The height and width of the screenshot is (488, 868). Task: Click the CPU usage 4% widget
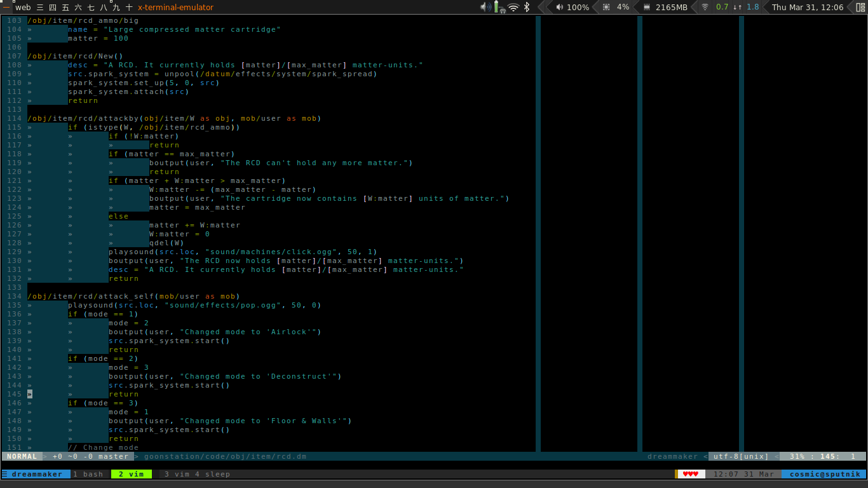pos(616,7)
